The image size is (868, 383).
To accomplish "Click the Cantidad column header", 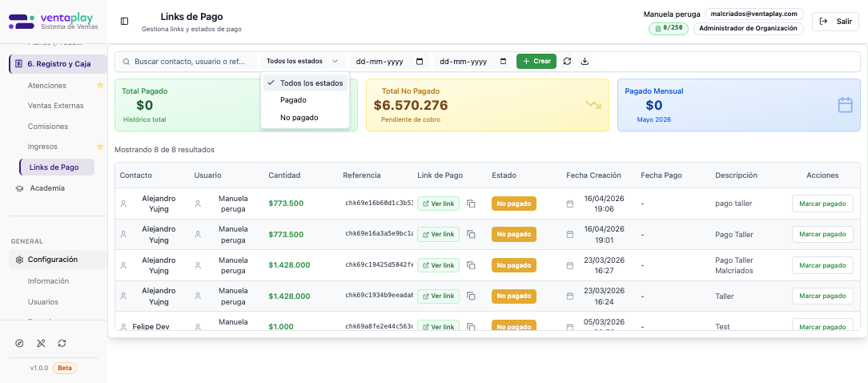I will (284, 175).
